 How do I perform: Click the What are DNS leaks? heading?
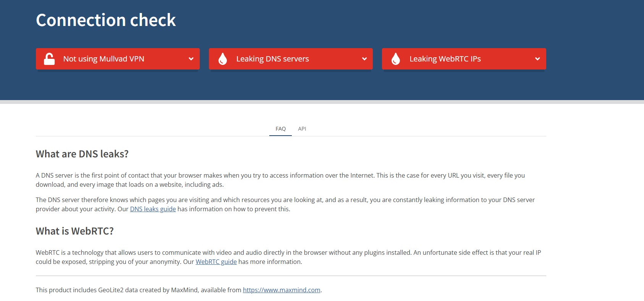click(82, 154)
